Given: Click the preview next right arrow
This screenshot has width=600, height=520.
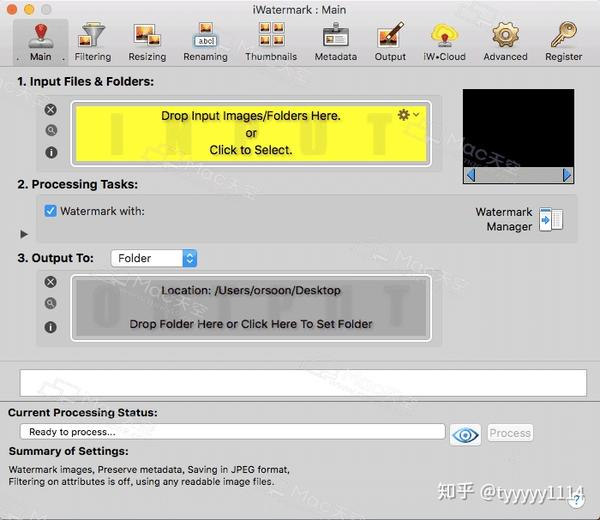Looking at the screenshot, I should [x=567, y=175].
